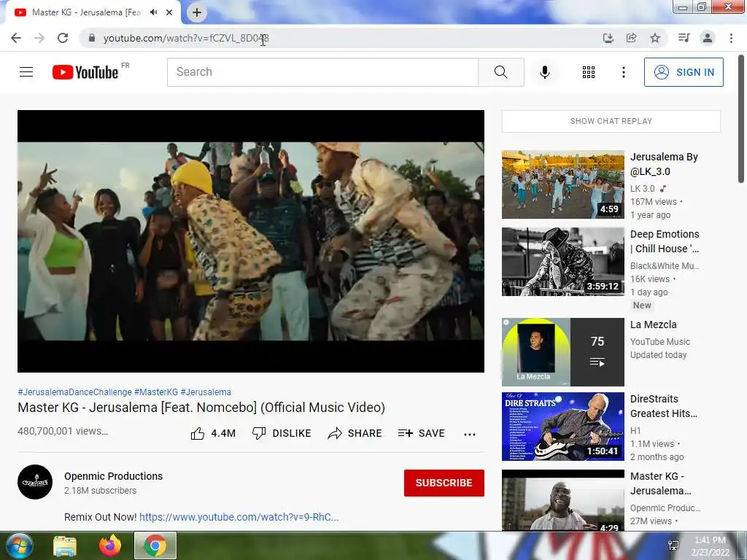Open more actions ellipsis under video
Screen dimensions: 747x560
point(470,434)
